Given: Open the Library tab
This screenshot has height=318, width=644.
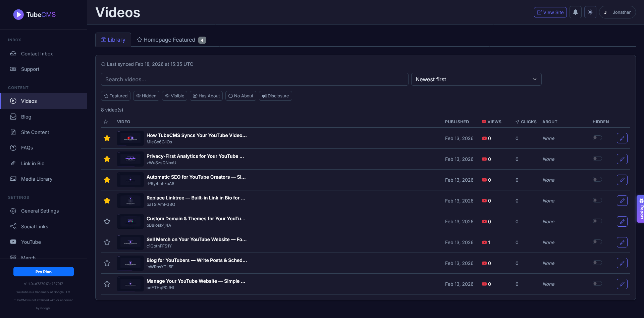Looking at the screenshot, I should (x=113, y=40).
